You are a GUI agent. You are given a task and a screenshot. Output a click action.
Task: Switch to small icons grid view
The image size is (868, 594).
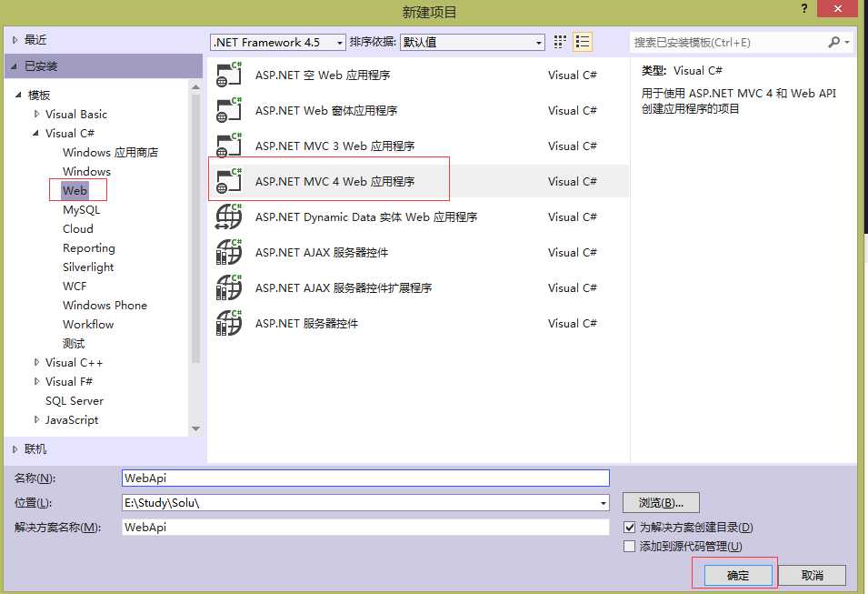(560, 42)
